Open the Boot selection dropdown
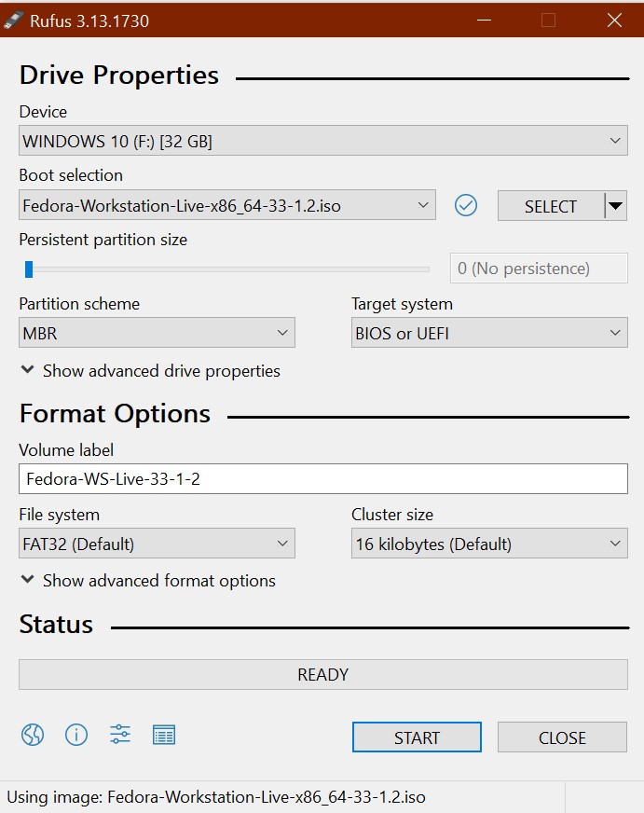This screenshot has height=813, width=644. coord(226,205)
